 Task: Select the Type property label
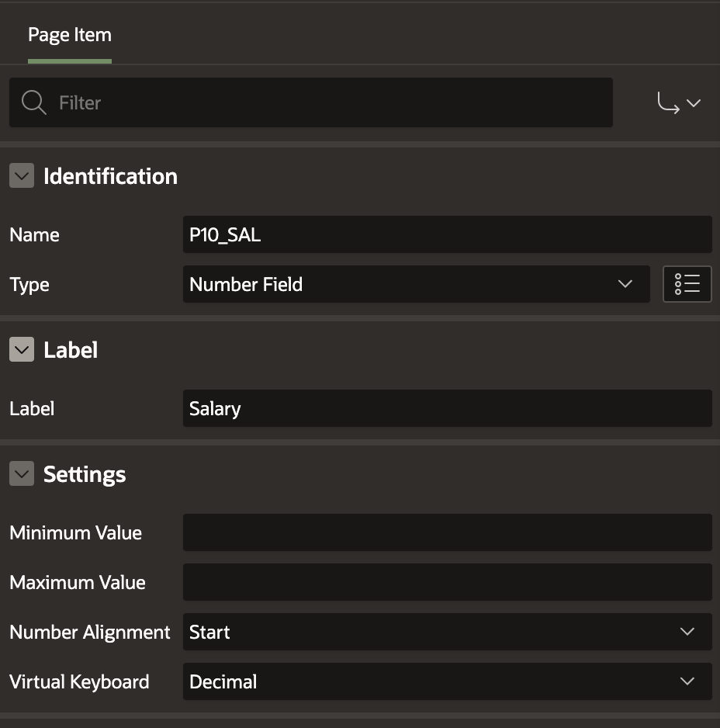click(29, 284)
